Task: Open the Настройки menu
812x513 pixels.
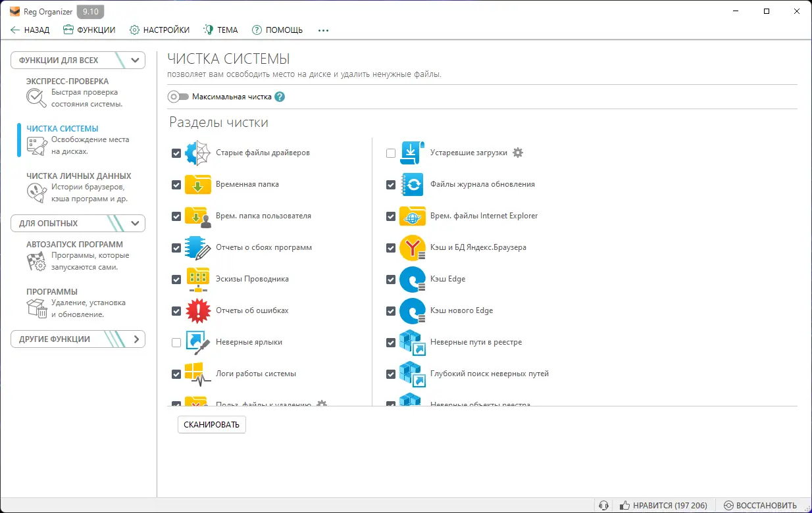Action: pyautogui.click(x=159, y=30)
